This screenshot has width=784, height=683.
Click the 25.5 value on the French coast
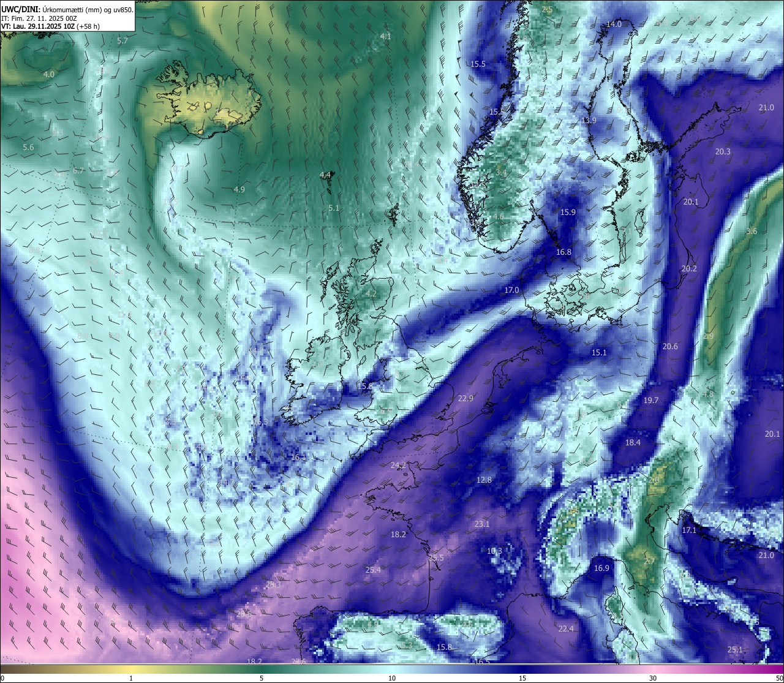[x=436, y=558]
